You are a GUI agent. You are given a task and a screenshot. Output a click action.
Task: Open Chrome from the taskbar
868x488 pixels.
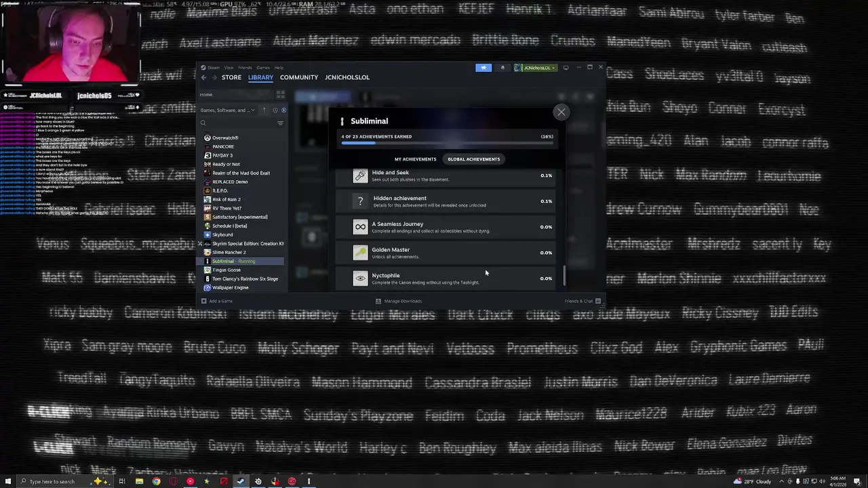pos(156,481)
